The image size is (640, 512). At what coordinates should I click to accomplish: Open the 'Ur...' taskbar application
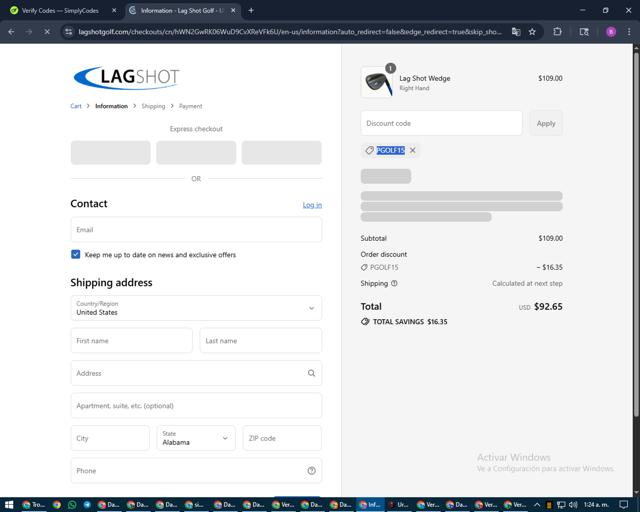[x=398, y=505]
